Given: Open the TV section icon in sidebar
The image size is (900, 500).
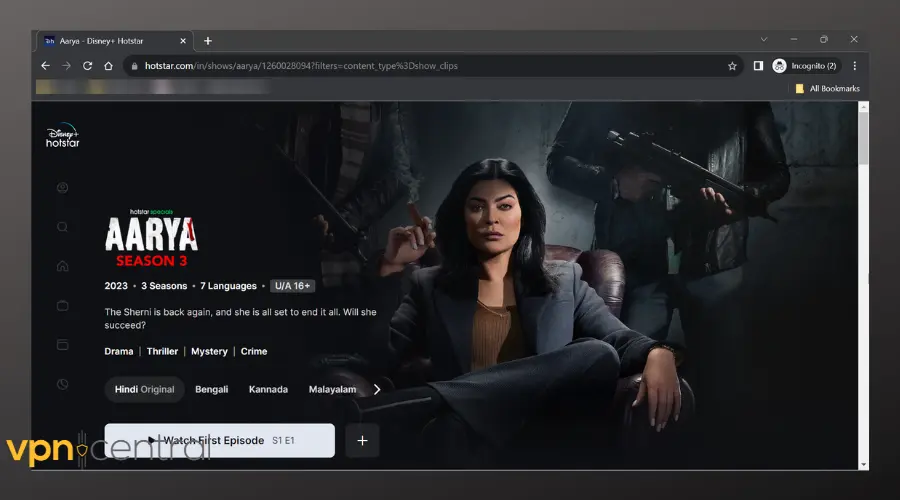Looking at the screenshot, I should click(63, 305).
